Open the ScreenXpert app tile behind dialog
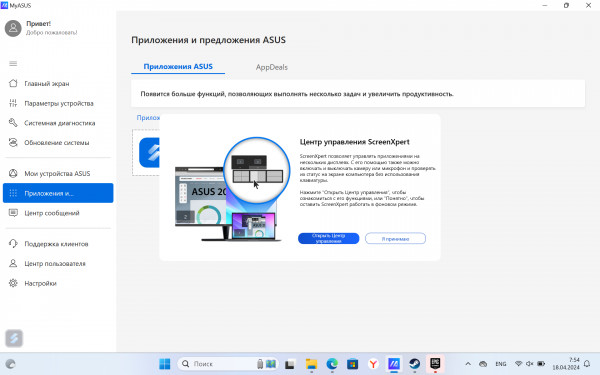Image resolution: width=600 pixels, height=375 pixels. 149,152
